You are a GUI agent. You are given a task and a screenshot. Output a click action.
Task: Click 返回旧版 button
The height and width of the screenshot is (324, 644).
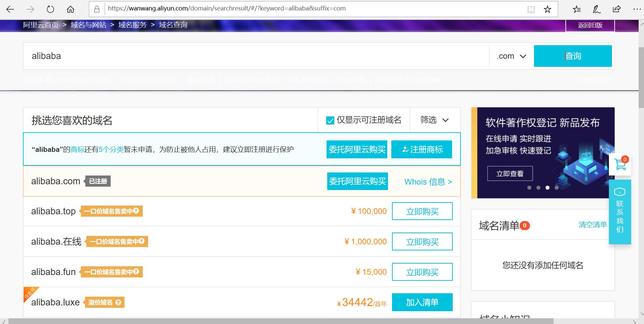590,25
